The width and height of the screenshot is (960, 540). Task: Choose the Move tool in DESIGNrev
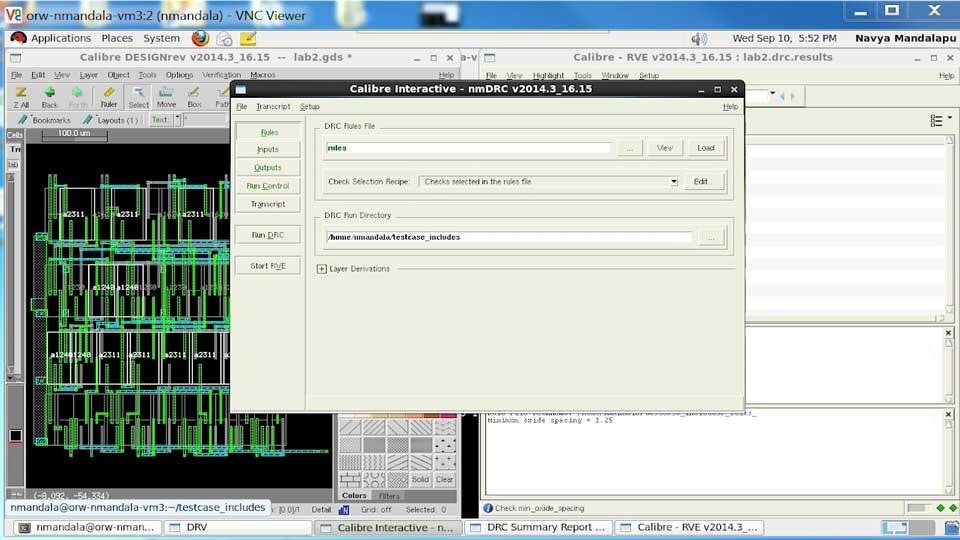[x=166, y=97]
